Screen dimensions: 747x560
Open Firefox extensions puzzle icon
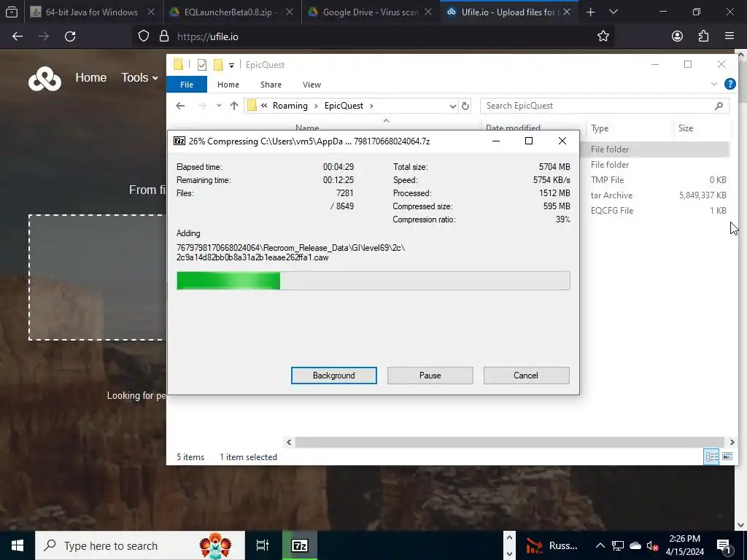[703, 36]
